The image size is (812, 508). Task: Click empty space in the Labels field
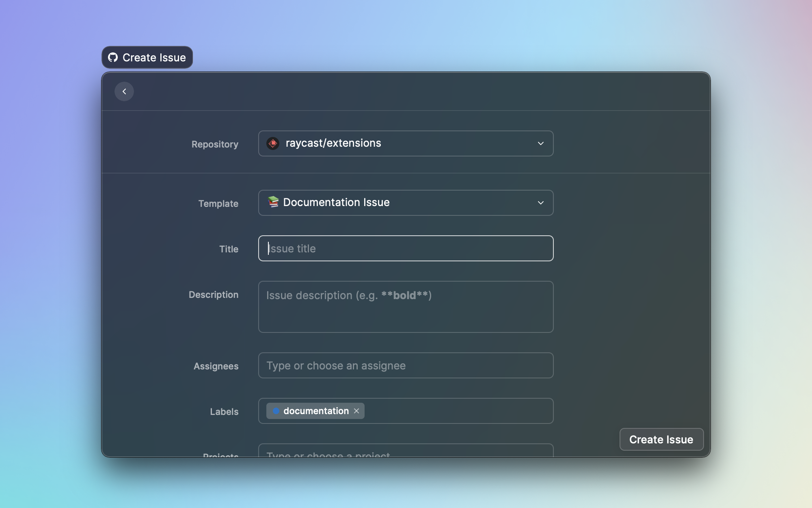459,411
